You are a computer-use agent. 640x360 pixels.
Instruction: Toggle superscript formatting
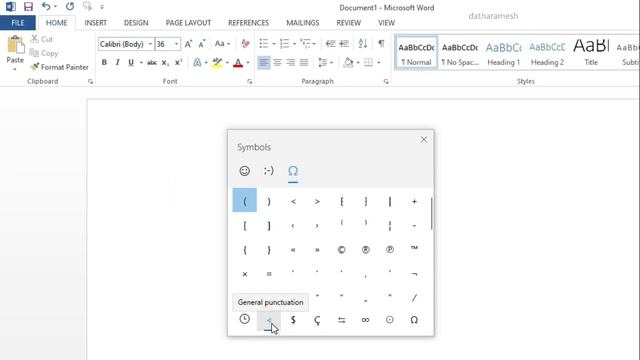(x=178, y=62)
